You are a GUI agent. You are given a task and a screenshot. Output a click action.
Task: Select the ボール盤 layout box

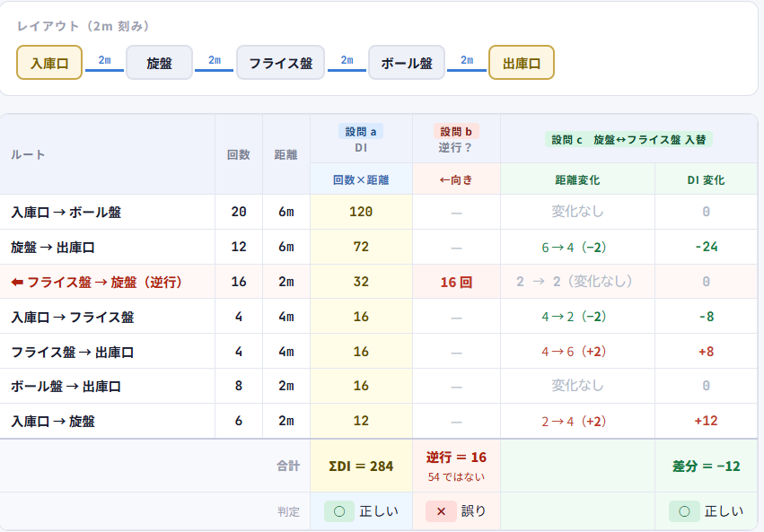[x=406, y=63]
